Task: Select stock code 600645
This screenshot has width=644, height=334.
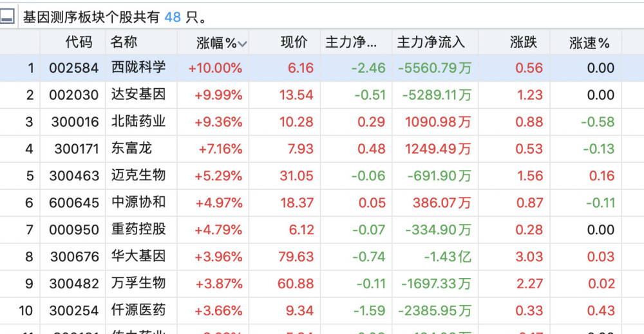Action: [74, 203]
